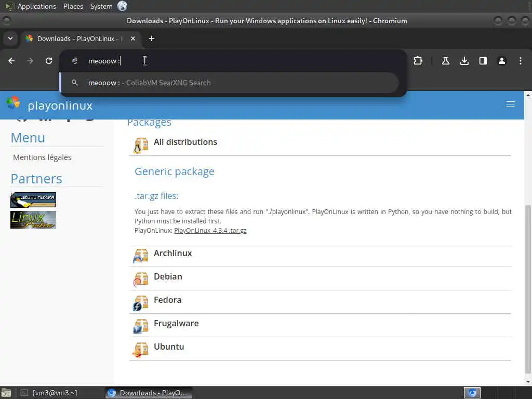Expand the Archlinux section
532x399 pixels.
(172, 253)
